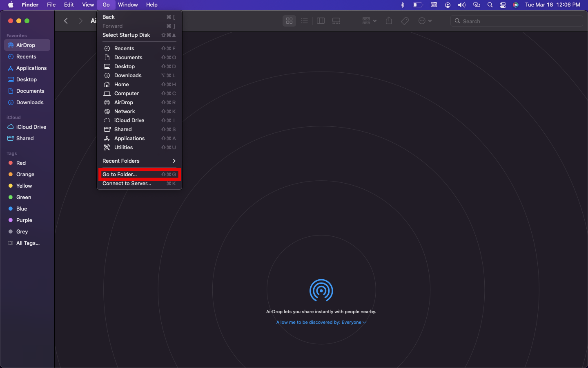Choose Network from the Go menu
The width and height of the screenshot is (588, 368).
139,111
